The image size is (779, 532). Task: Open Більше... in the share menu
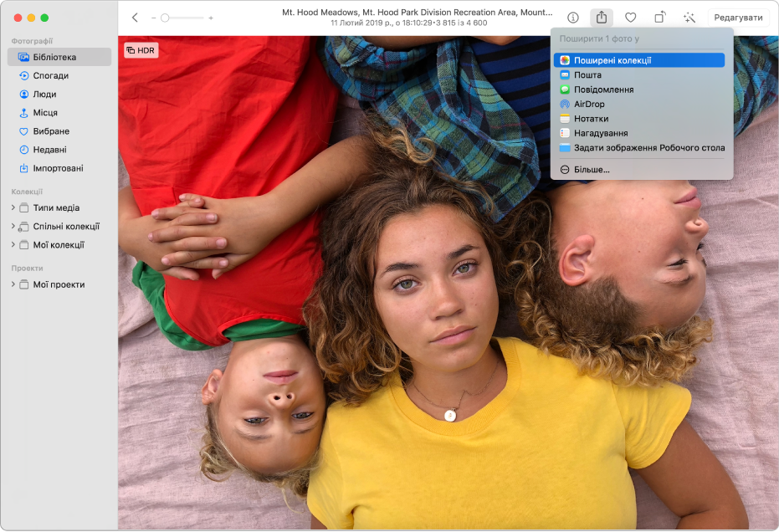pos(591,170)
